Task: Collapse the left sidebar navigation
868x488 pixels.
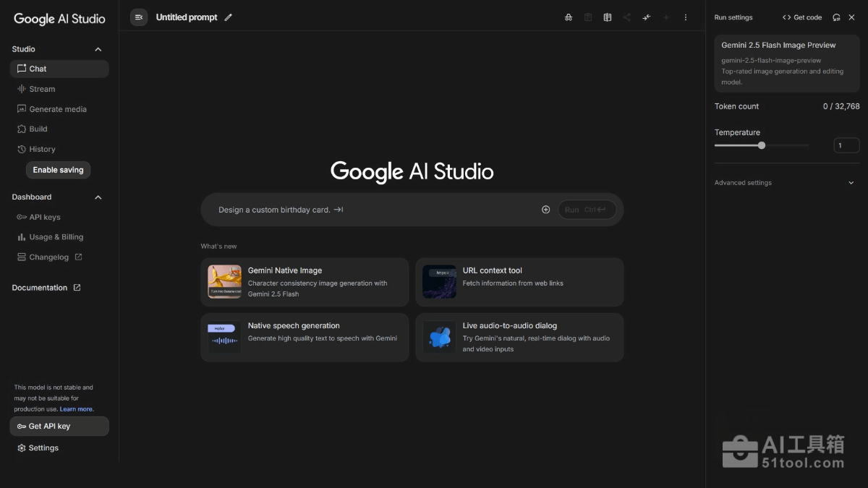Action: click(x=139, y=17)
